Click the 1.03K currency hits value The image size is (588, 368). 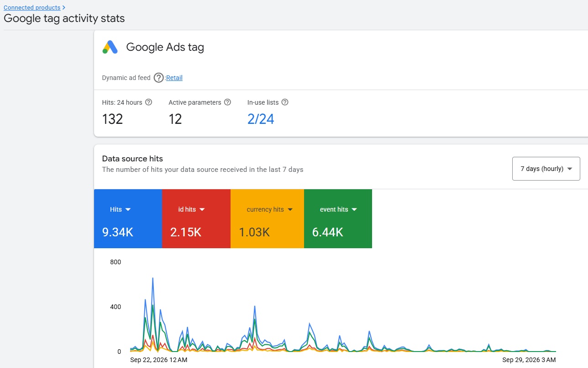tap(254, 232)
